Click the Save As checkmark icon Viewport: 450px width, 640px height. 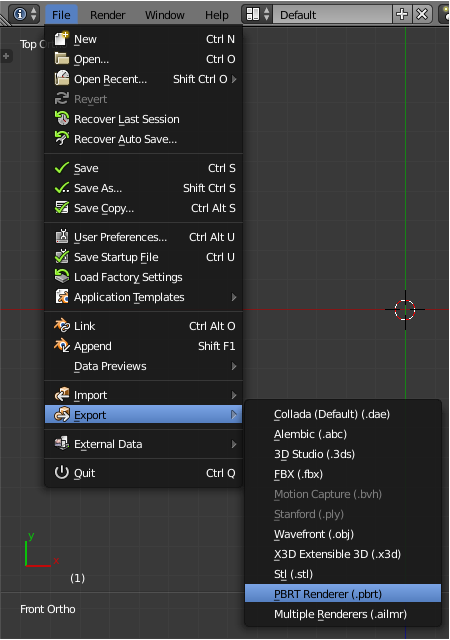click(62, 188)
